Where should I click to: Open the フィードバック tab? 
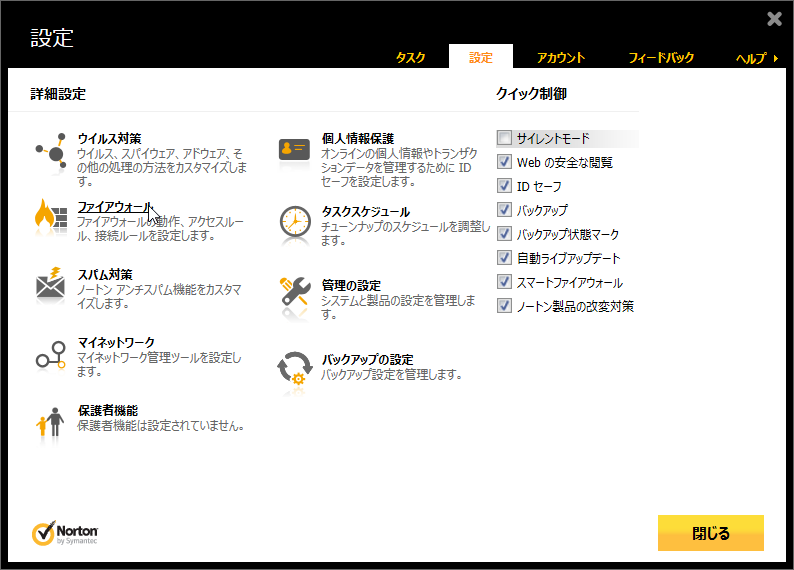[x=661, y=58]
